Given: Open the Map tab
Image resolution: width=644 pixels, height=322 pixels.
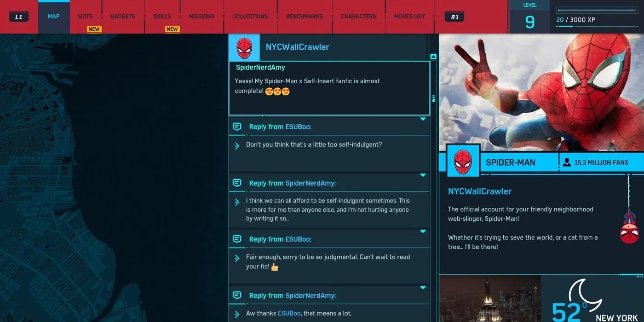Looking at the screenshot, I should coord(54,17).
